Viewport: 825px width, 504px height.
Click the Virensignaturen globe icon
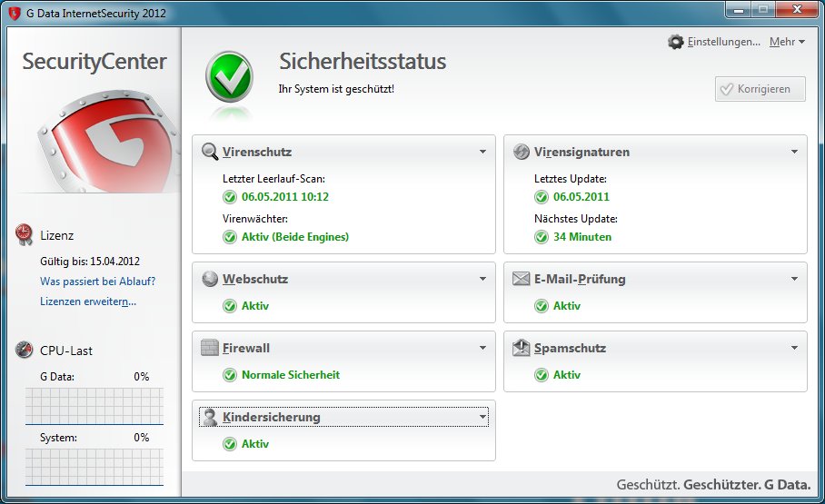pyautogui.click(x=521, y=152)
